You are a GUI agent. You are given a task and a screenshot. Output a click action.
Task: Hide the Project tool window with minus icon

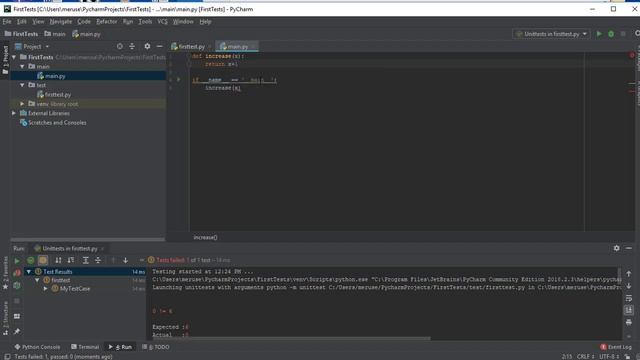point(160,47)
